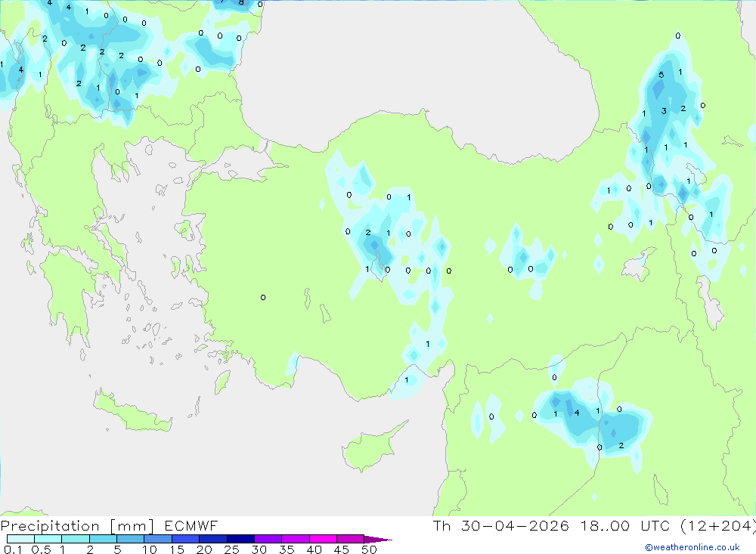This screenshot has height=554, width=756.
Task: Click legend tick label "35"
Action: click(287, 549)
